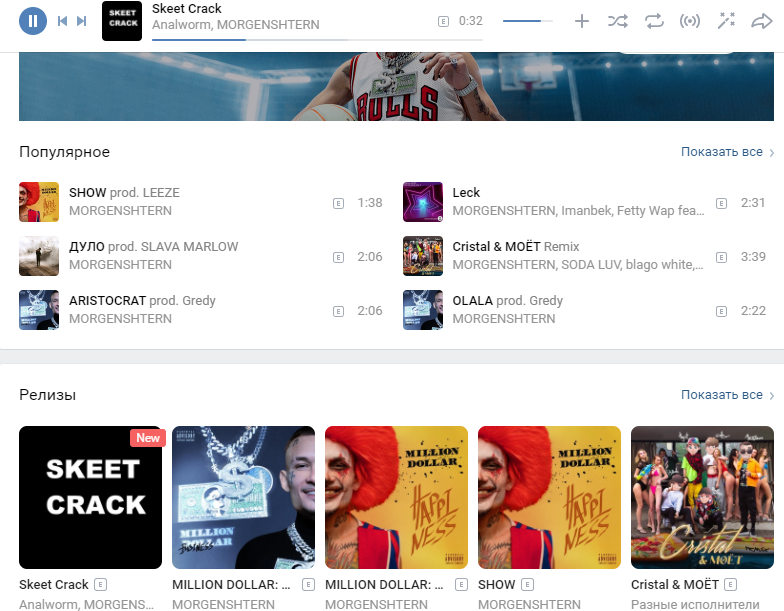Skip to previous track
Screen dimensions: 784x611
[62, 21]
